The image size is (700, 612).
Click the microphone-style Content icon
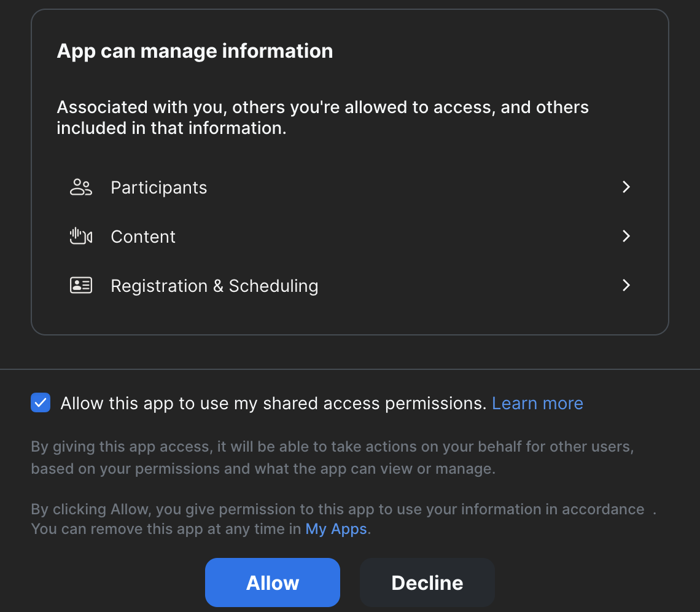click(x=80, y=236)
